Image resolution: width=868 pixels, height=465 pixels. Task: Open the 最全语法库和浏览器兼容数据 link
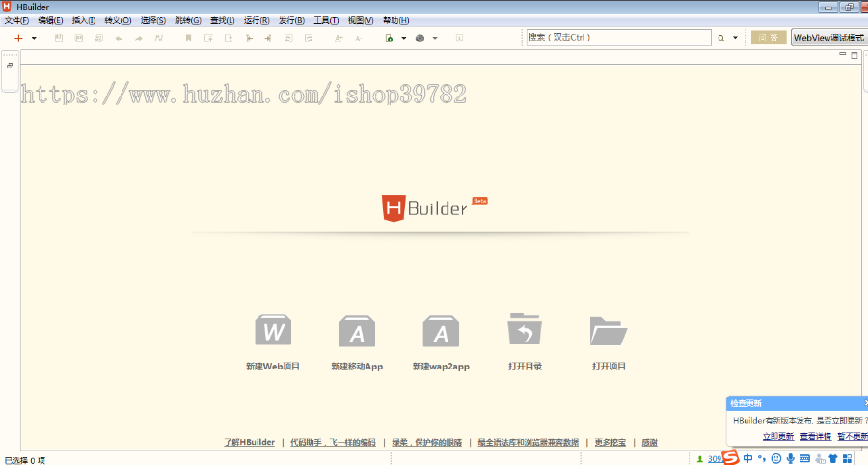point(529,442)
